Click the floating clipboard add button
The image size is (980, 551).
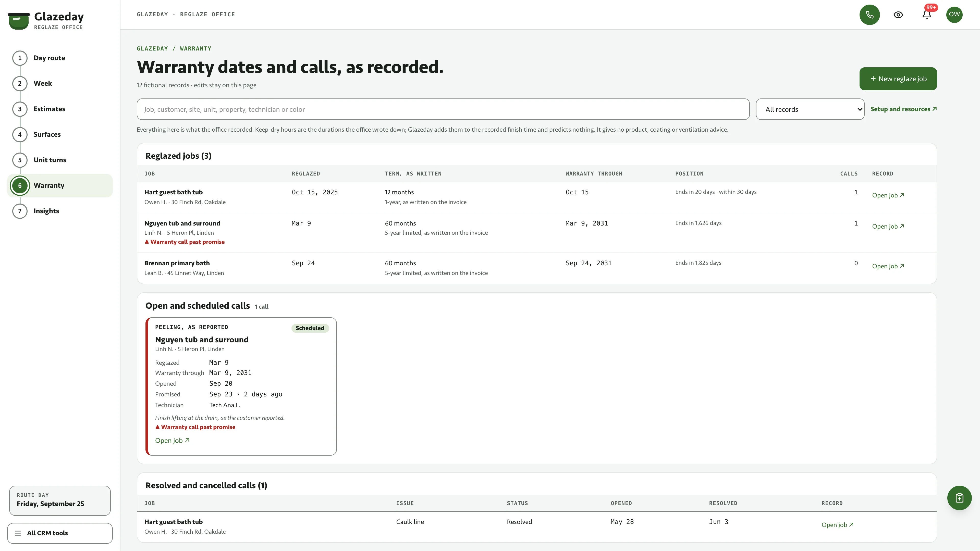click(x=959, y=498)
